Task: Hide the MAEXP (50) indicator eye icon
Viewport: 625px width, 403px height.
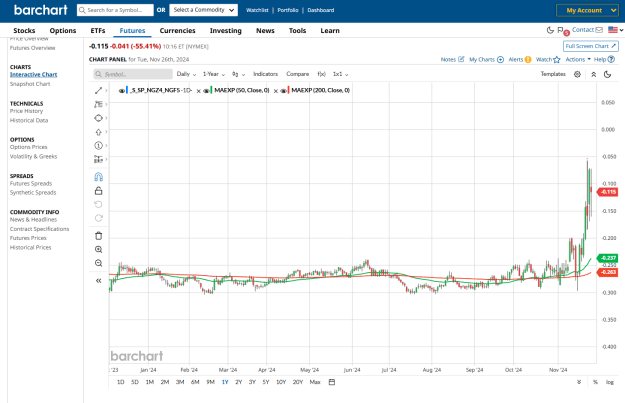Action: (x=206, y=90)
